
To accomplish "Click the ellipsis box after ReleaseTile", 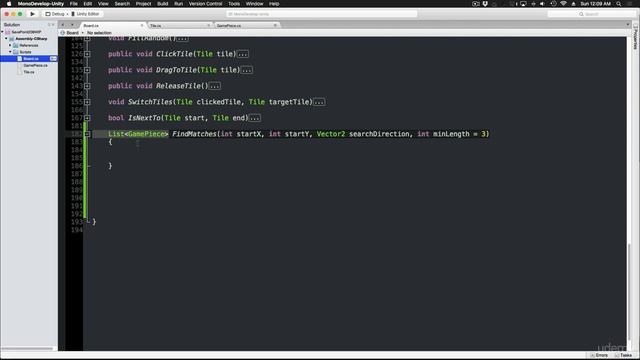I will click(215, 86).
